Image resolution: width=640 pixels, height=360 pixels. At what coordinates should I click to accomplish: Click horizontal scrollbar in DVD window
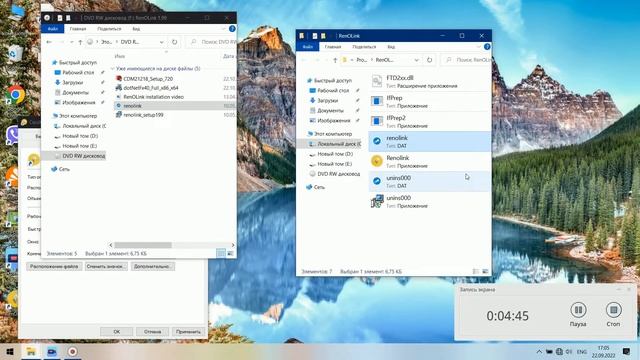(143, 245)
